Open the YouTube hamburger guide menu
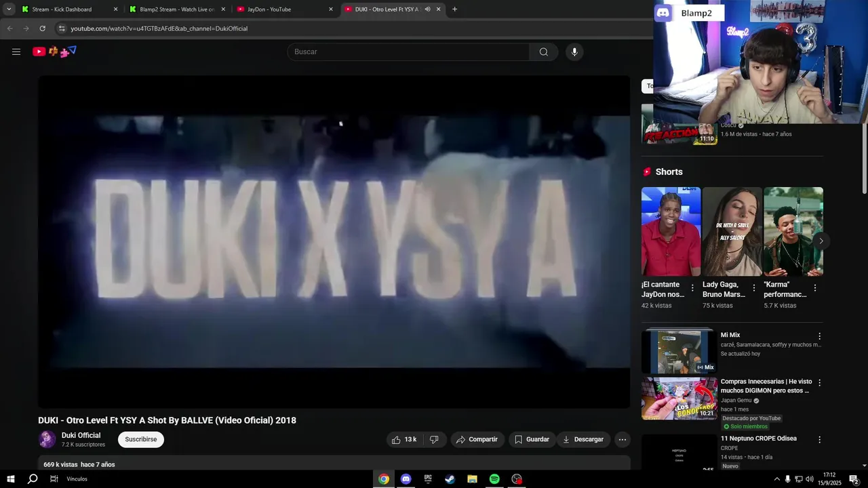 pyautogui.click(x=16, y=52)
